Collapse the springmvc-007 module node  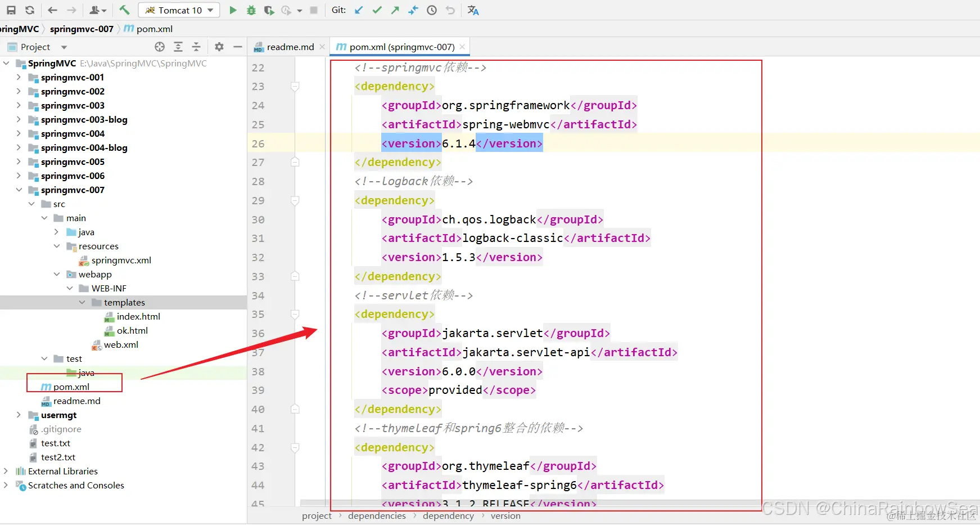click(x=19, y=190)
